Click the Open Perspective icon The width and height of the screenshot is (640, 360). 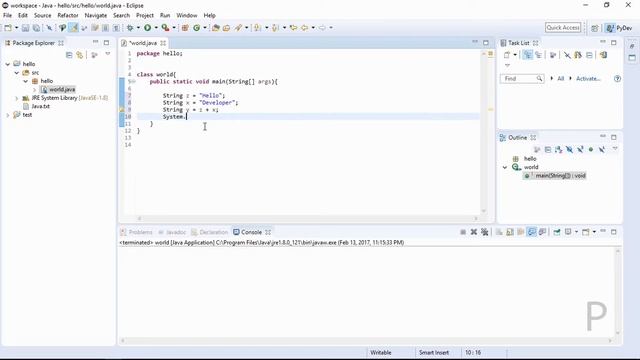tap(594, 28)
